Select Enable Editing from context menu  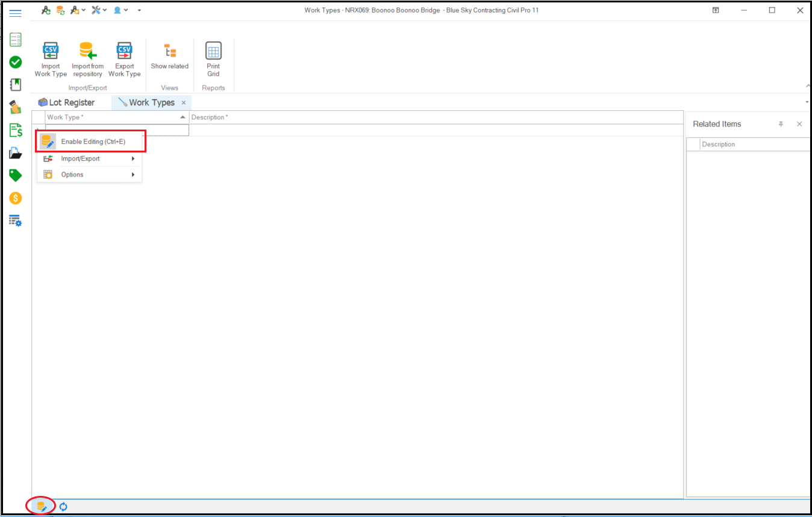pyautogui.click(x=93, y=142)
